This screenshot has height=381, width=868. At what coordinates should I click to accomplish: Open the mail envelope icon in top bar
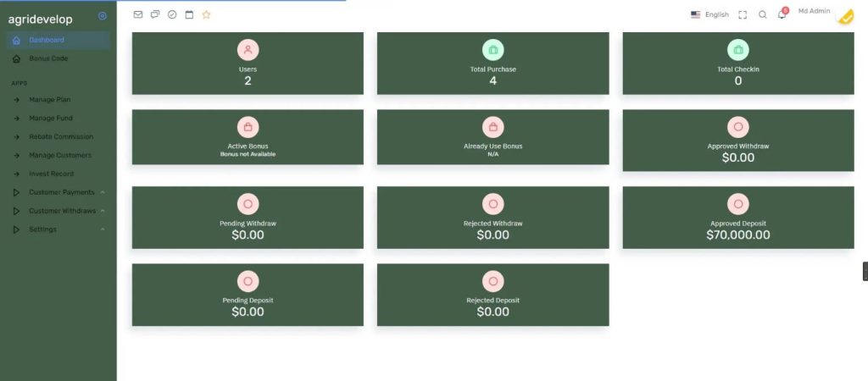[x=138, y=14]
